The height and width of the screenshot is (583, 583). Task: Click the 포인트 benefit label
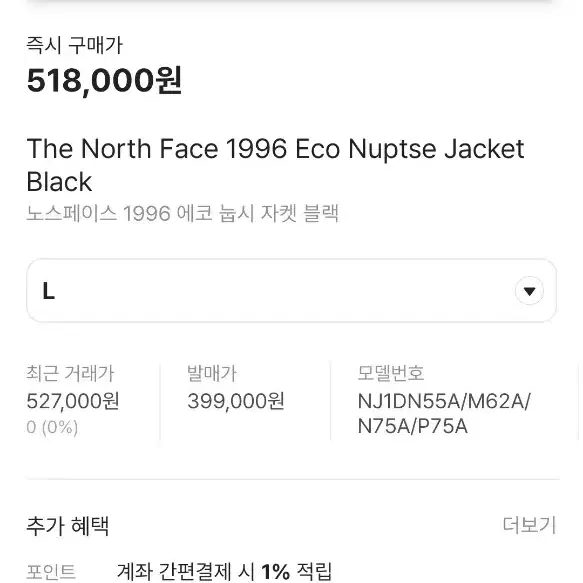[x=51, y=572]
